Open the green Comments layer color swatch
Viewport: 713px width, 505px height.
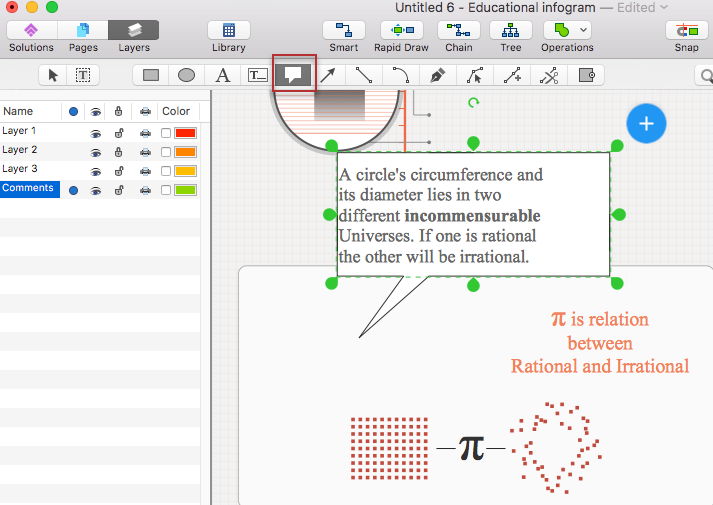[185, 190]
